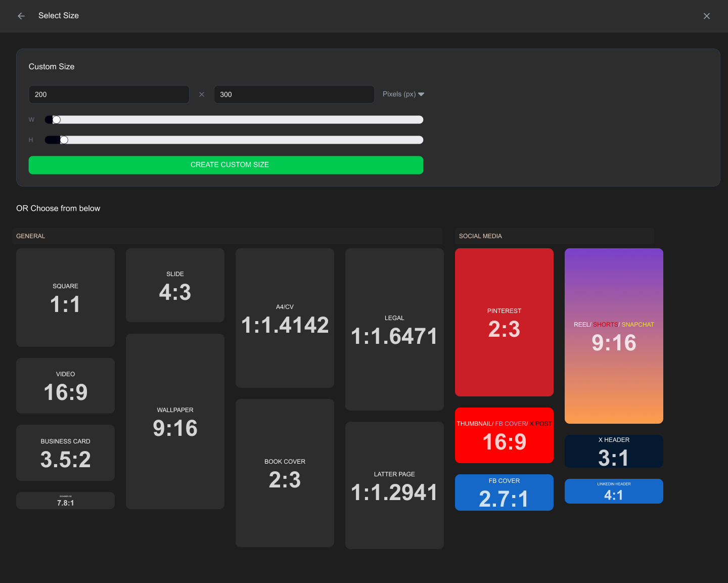Pick the Video 16:9 preset tile
This screenshot has height=583, width=728.
[x=65, y=386]
